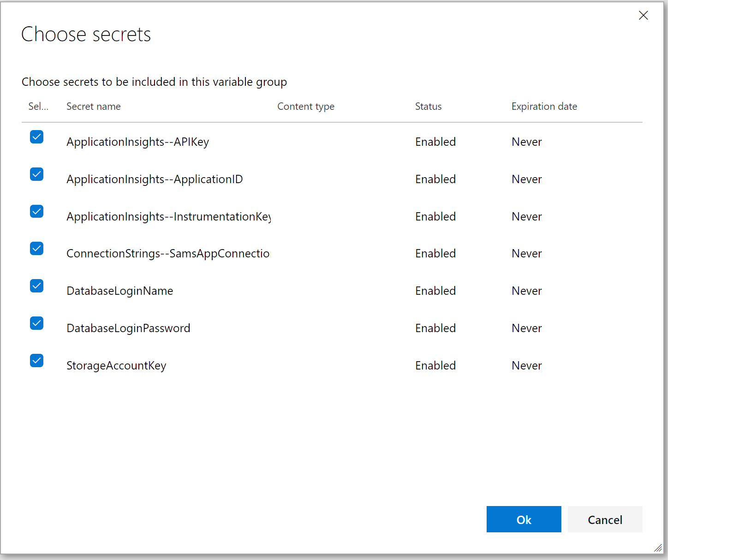Click the ApplicationInsights--APIKey row name
The height and width of the screenshot is (560, 738).
pyautogui.click(x=137, y=142)
